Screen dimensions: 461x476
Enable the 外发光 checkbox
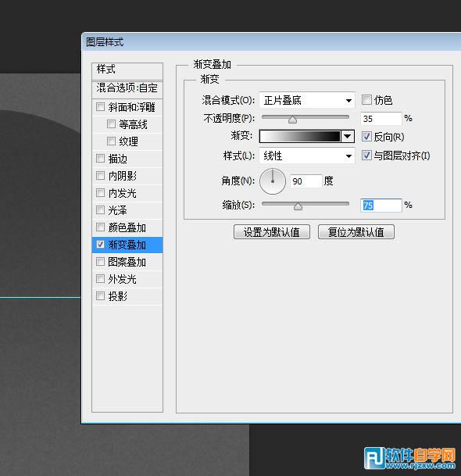[x=100, y=279]
